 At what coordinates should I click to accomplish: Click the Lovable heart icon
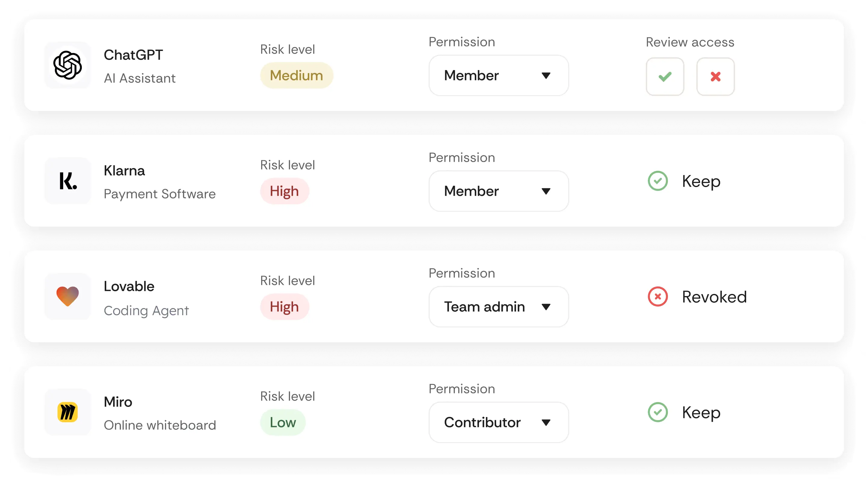(x=67, y=297)
